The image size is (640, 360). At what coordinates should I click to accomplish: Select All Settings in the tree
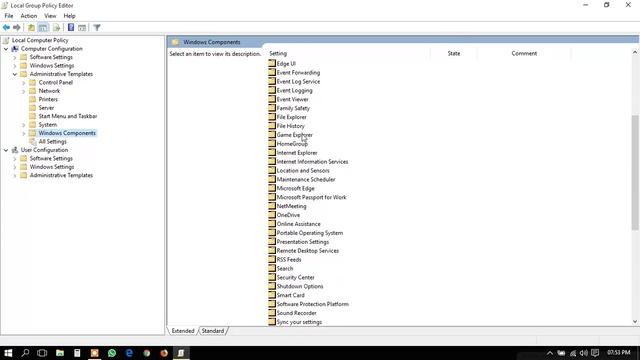(52, 142)
